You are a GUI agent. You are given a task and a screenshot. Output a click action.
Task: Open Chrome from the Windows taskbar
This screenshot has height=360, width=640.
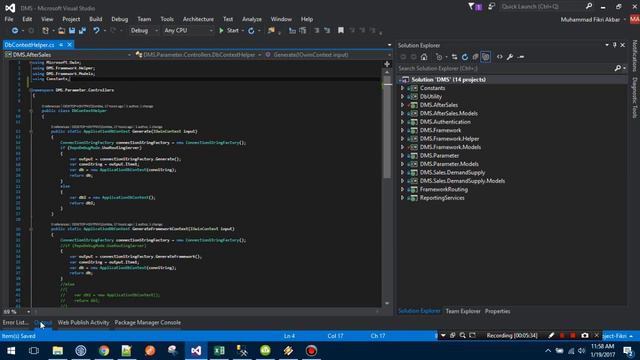point(104,351)
